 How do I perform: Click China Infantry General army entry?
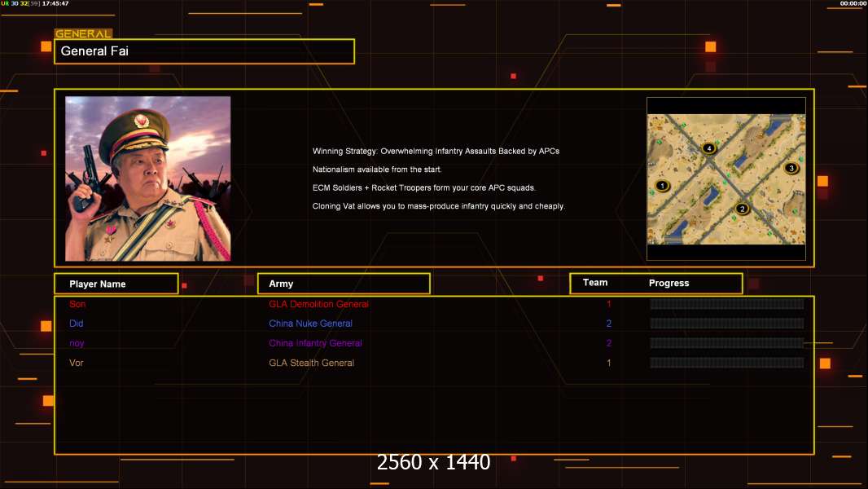pyautogui.click(x=316, y=343)
